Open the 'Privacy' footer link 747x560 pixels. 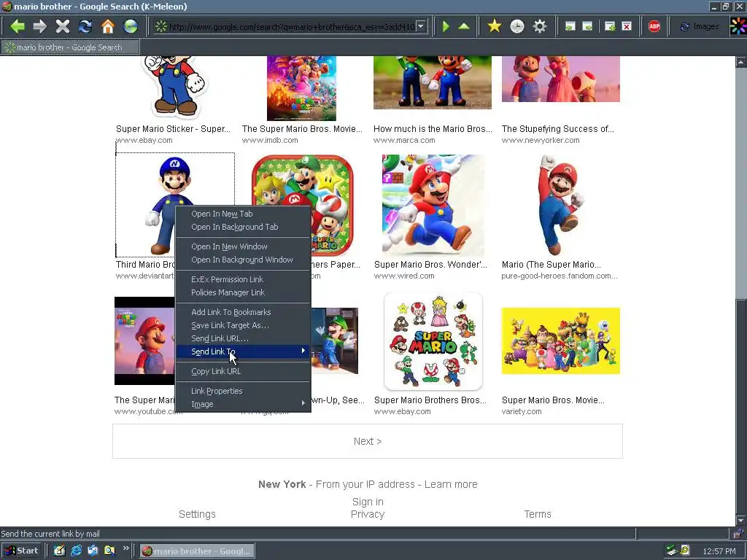pyautogui.click(x=368, y=514)
